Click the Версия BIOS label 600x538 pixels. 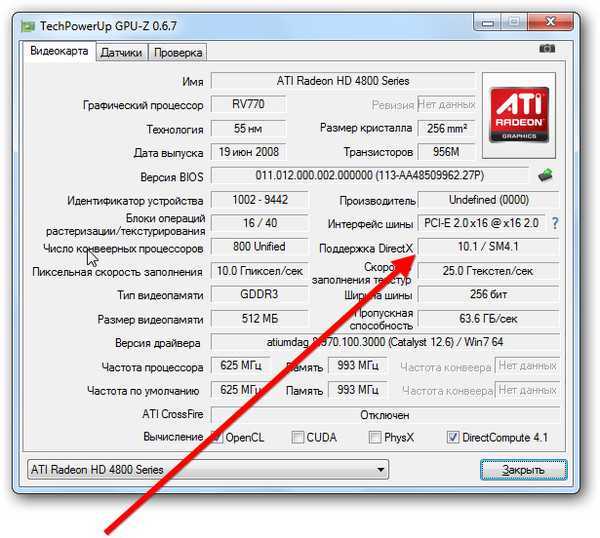[172, 177]
